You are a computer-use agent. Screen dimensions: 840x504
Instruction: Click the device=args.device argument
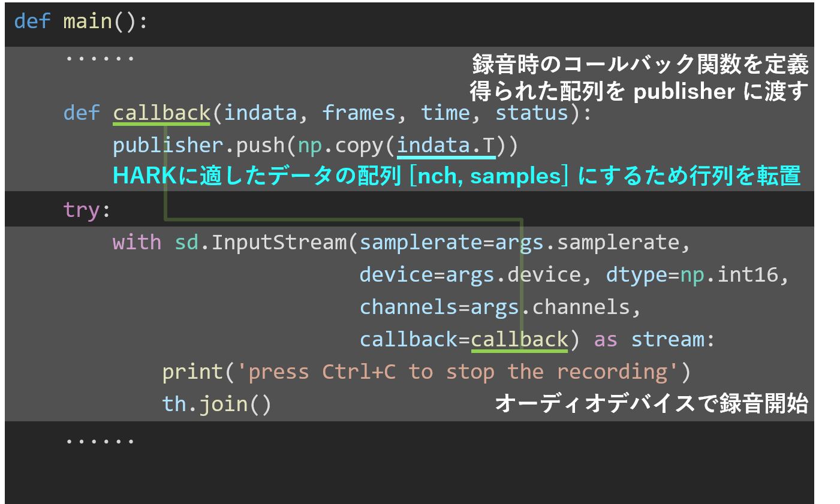[469, 274]
